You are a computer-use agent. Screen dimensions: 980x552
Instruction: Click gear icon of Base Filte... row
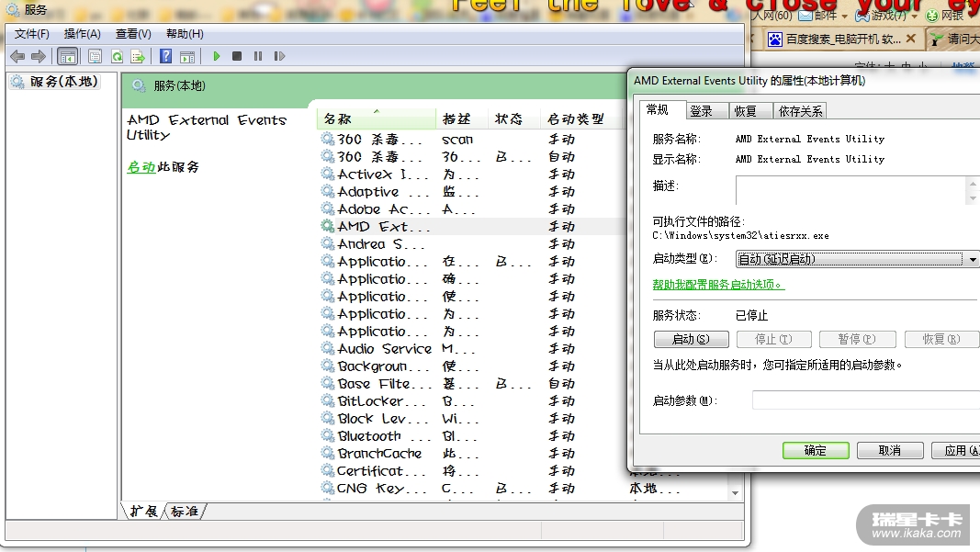[x=328, y=383]
